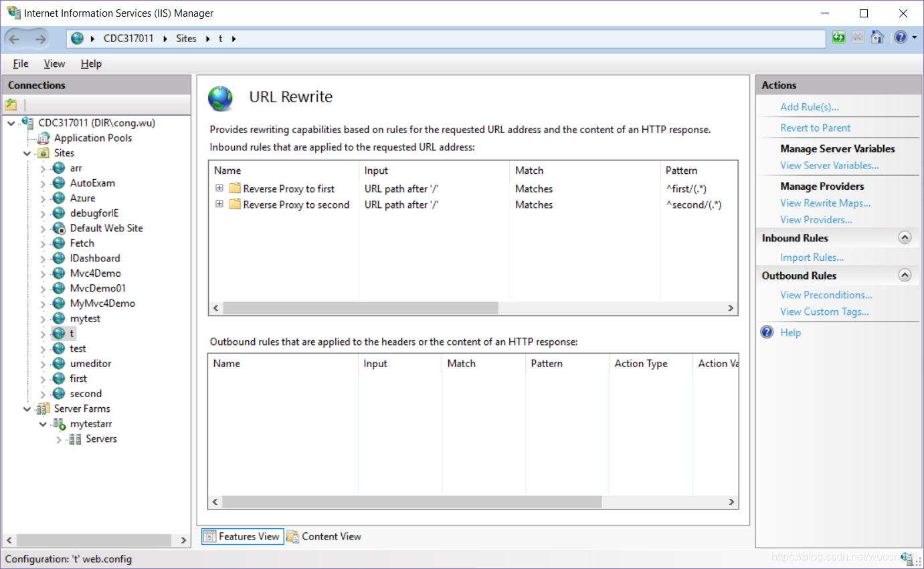This screenshot has height=569, width=924.
Task: Open the Help menu
Action: [x=91, y=64]
